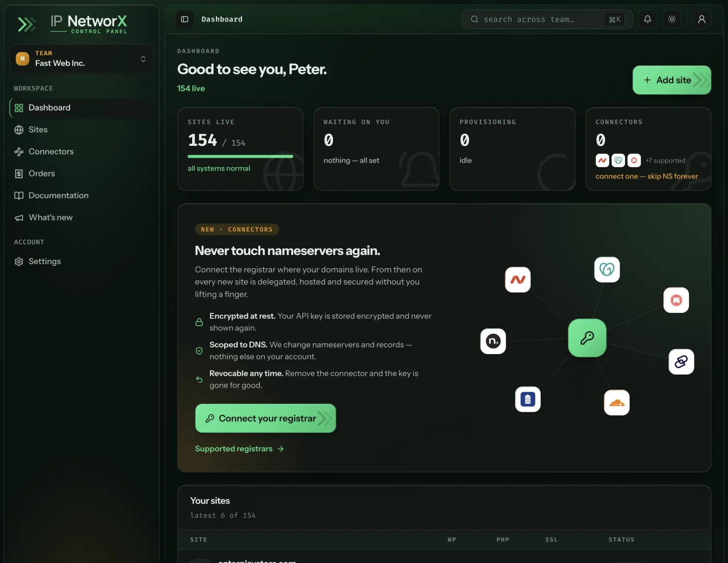Click the Connect your registrar button
This screenshot has width=728, height=563.
[265, 418]
